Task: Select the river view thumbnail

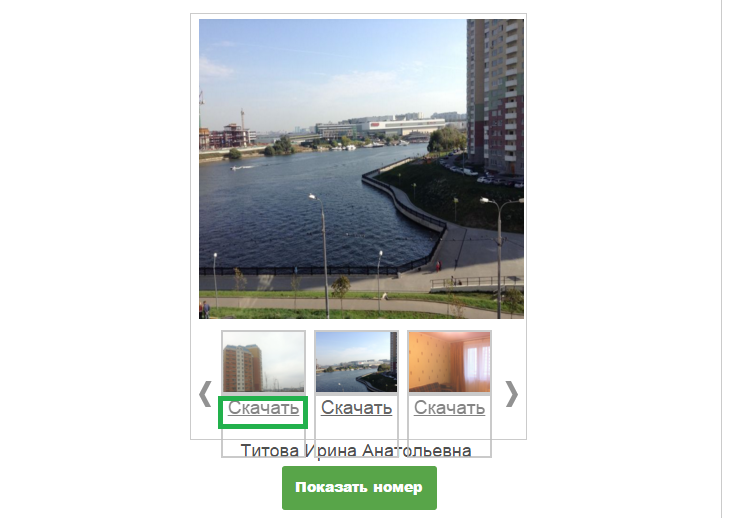Action: point(357,362)
